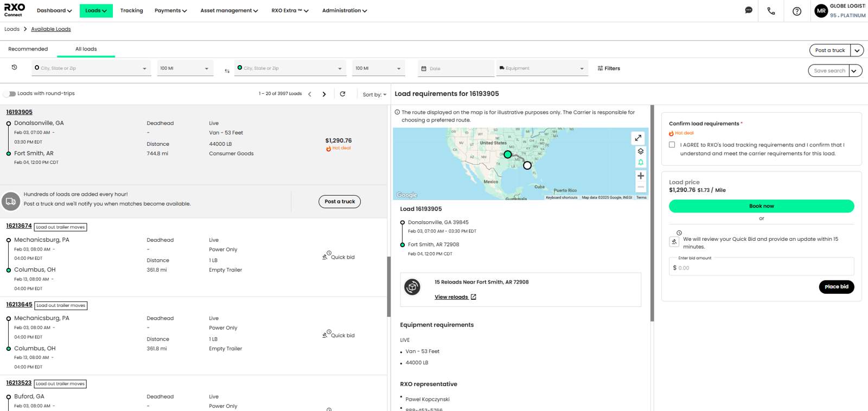Swap origin and destination fields

pyautogui.click(x=227, y=70)
